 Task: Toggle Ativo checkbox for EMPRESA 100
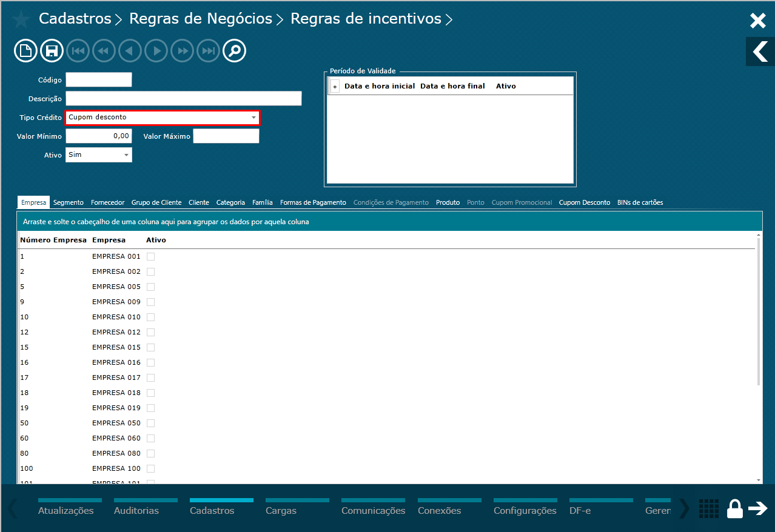pos(150,468)
